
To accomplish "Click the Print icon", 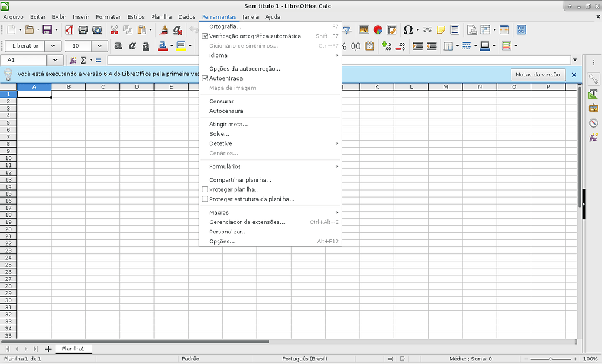I will click(x=83, y=29).
